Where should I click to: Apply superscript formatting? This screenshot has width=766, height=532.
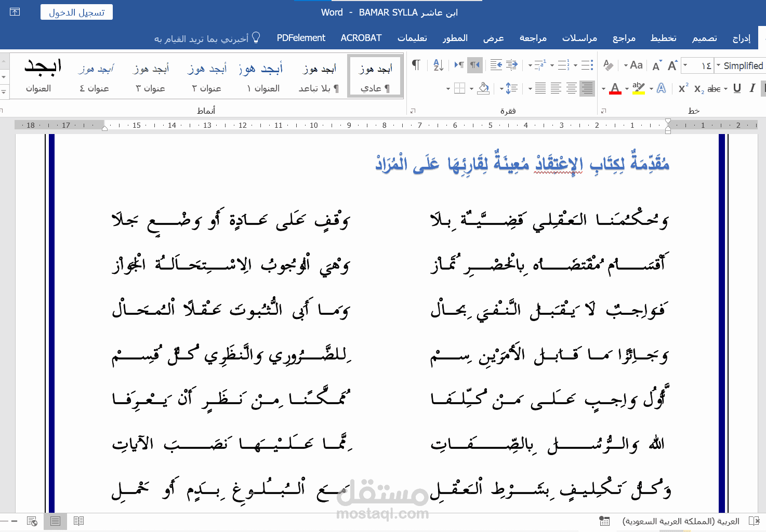[683, 88]
